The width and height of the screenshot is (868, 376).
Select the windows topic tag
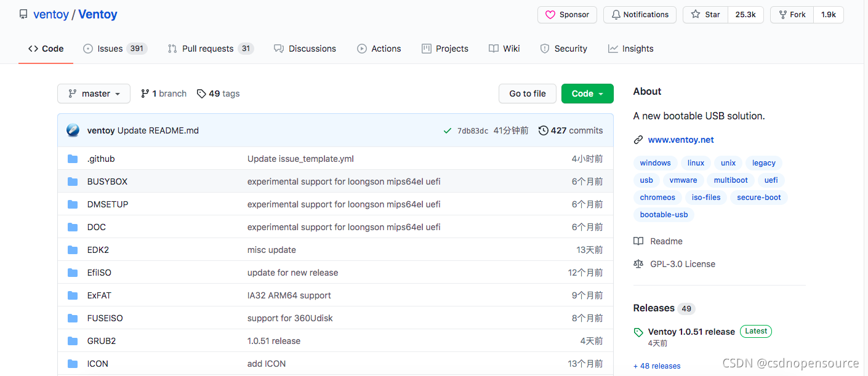pos(655,163)
